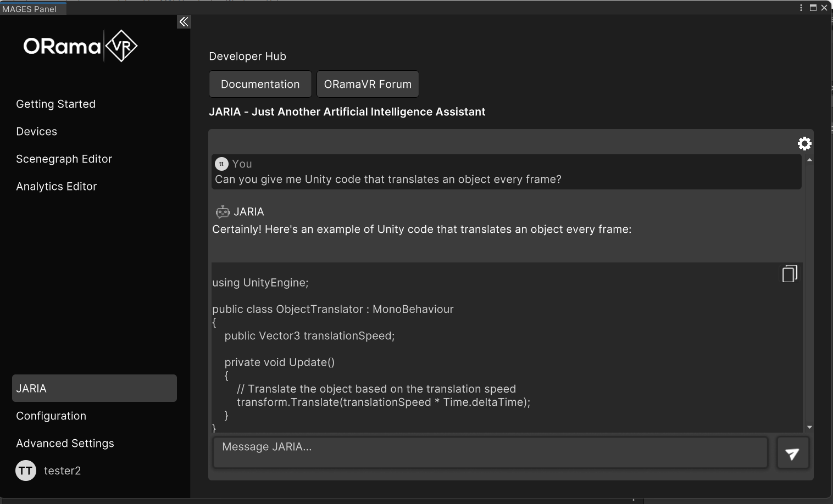Click the chat scrollbar up arrow
Screen dimensions: 833x504
pyautogui.click(x=809, y=160)
